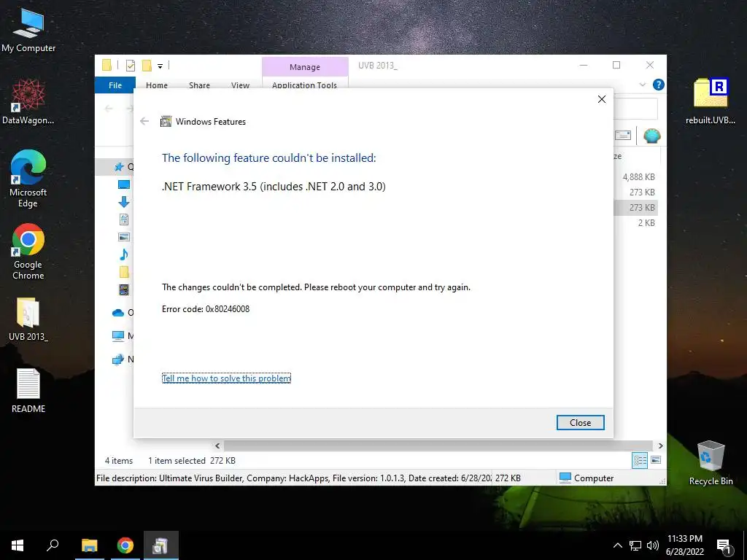This screenshot has width=747, height=560.
Task: Select the Videos filmstrip item in navigation pane
Action: click(124, 289)
